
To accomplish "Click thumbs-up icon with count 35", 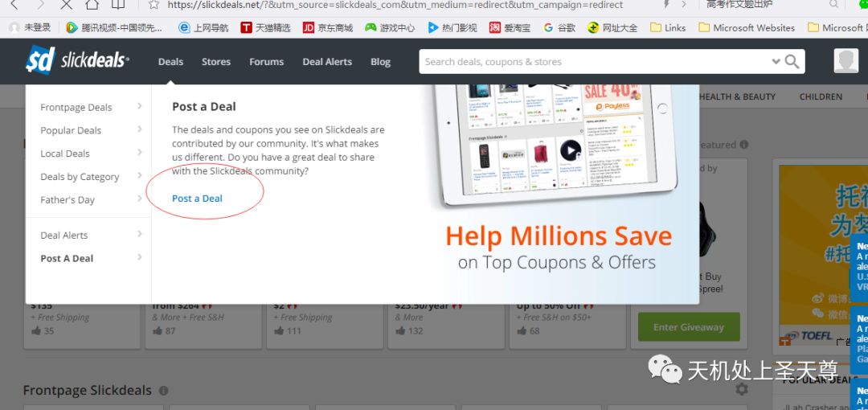I will click(36, 330).
